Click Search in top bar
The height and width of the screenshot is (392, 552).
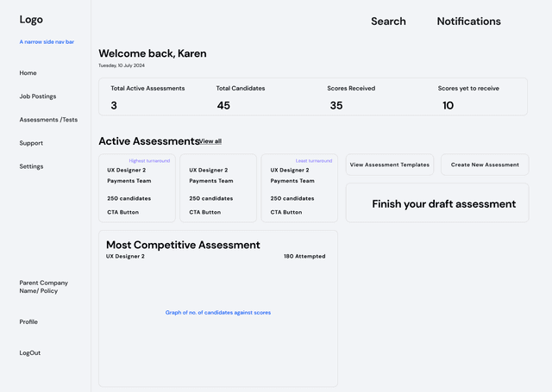pyautogui.click(x=388, y=21)
